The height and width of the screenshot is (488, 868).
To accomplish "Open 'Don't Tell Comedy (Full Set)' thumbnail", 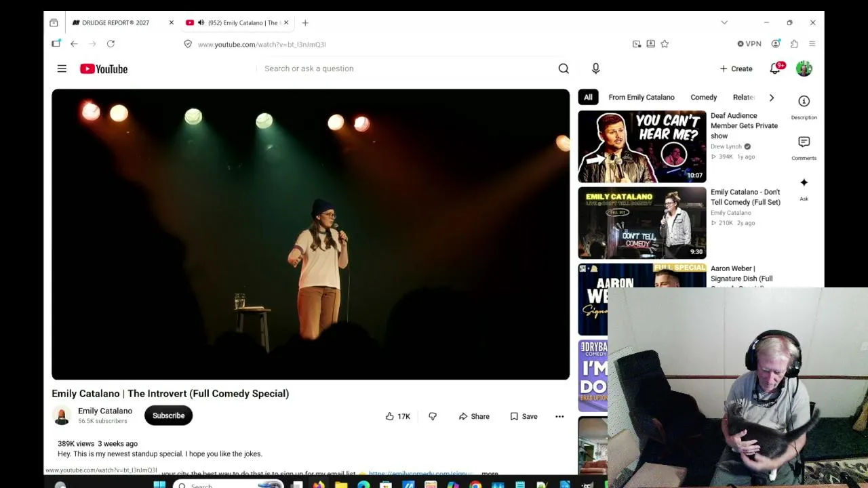I will [x=642, y=223].
